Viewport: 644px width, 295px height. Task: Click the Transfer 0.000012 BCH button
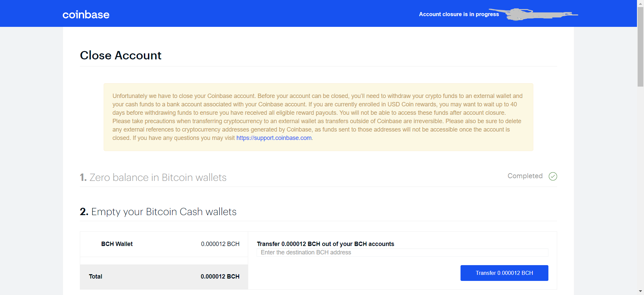point(504,273)
